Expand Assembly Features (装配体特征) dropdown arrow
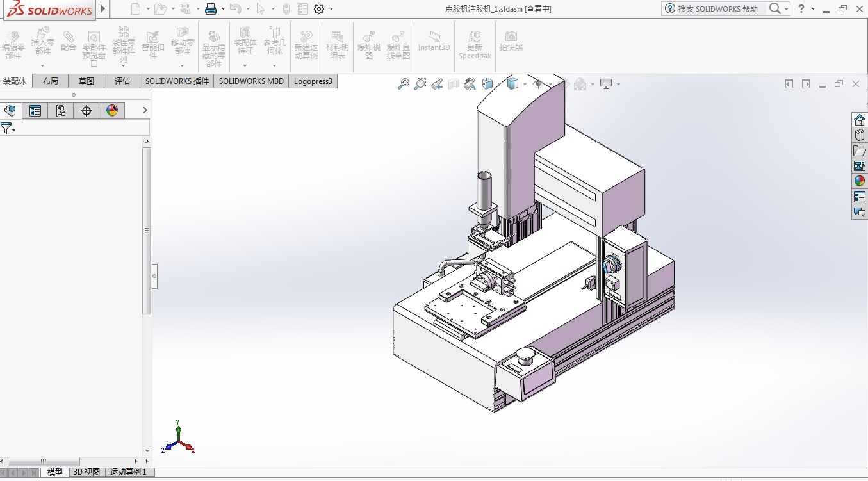 245,65
